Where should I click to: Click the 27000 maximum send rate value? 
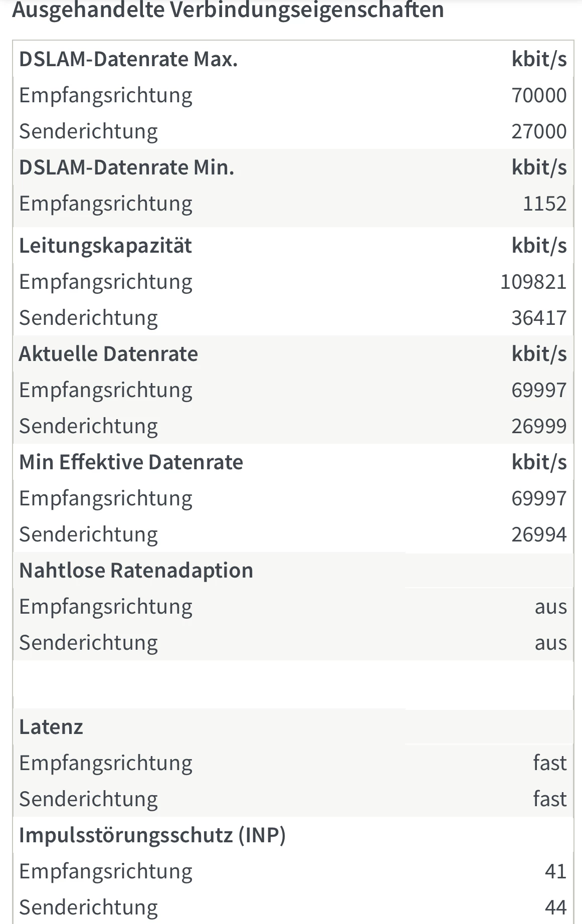click(x=539, y=131)
